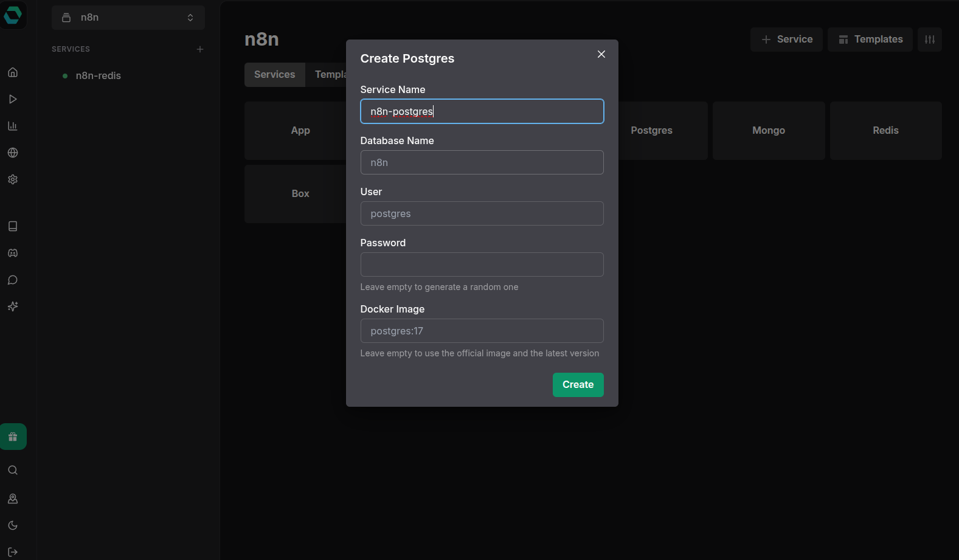Image resolution: width=959 pixels, height=560 pixels.
Task: Open the documentation book icon
Action: coord(13,226)
